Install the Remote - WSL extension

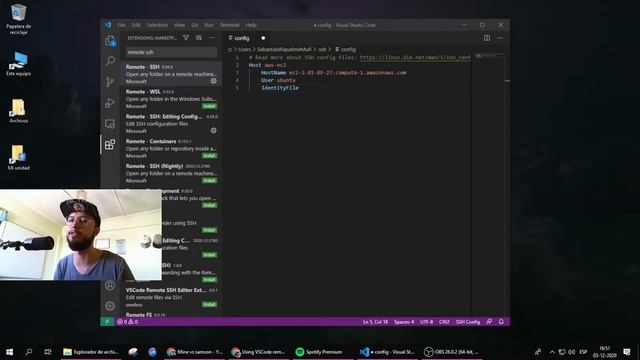point(209,106)
